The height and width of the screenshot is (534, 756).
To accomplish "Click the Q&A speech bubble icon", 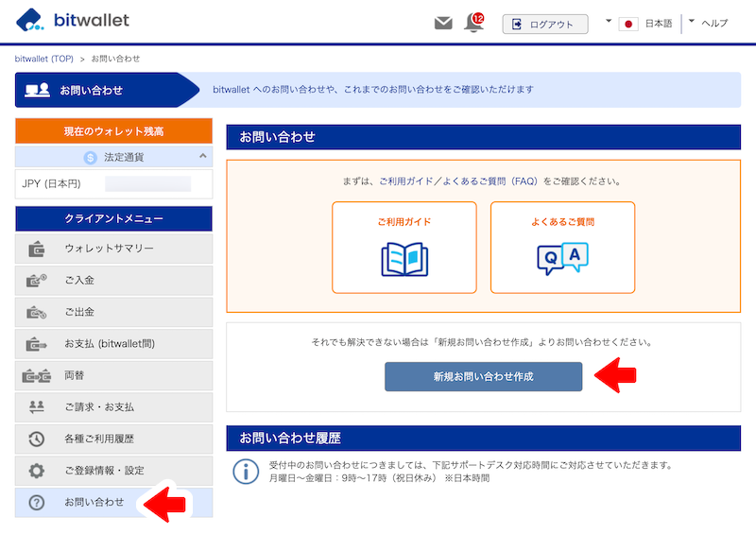I will tap(562, 259).
